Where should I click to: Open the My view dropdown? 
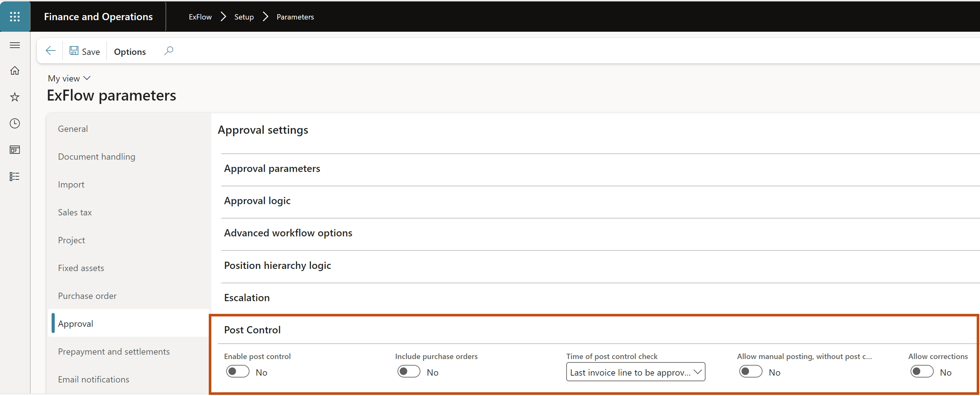pyautogui.click(x=69, y=78)
